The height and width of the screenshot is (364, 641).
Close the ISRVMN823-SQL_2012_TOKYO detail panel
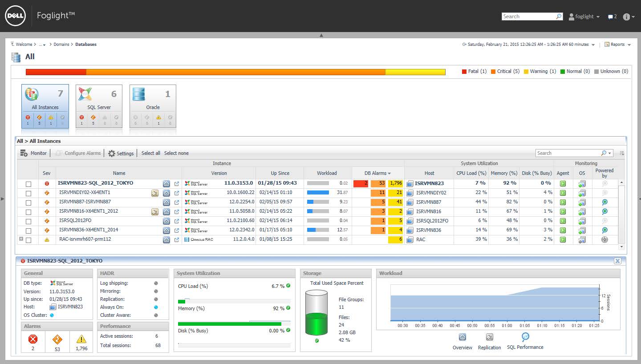coord(617,261)
